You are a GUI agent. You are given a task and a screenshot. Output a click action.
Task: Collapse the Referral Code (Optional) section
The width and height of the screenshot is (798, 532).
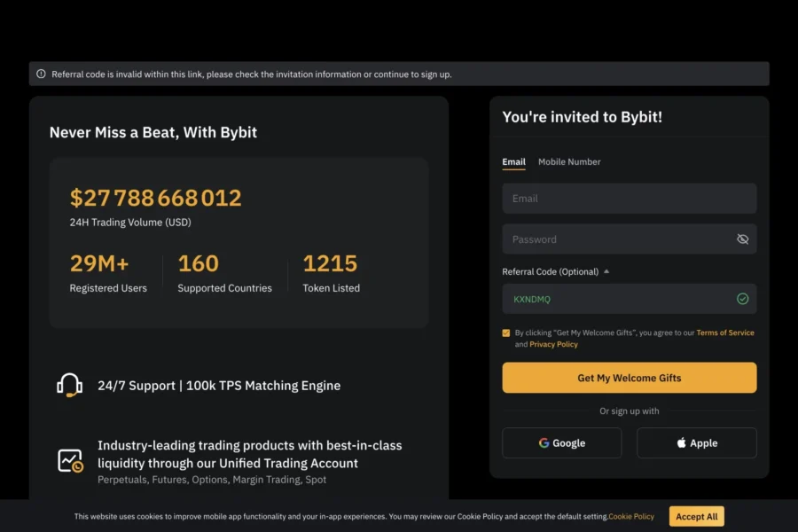pyautogui.click(x=606, y=271)
